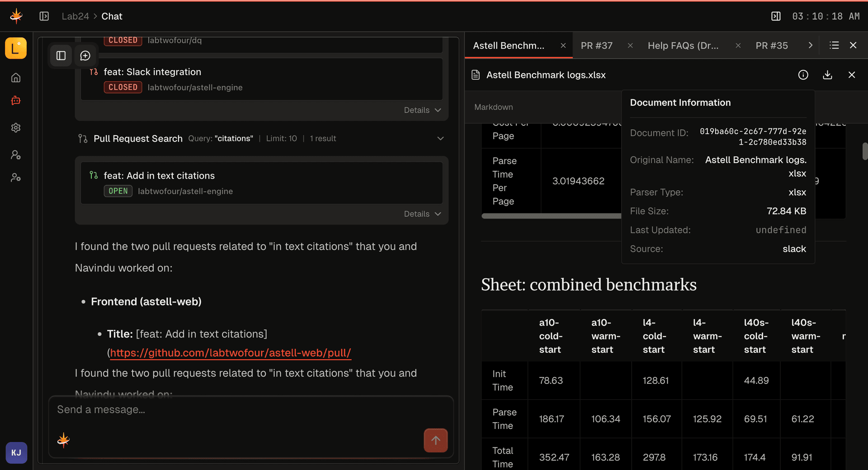Collapse the Pull Request Search results chevron
The height and width of the screenshot is (470, 868).
pos(441,139)
